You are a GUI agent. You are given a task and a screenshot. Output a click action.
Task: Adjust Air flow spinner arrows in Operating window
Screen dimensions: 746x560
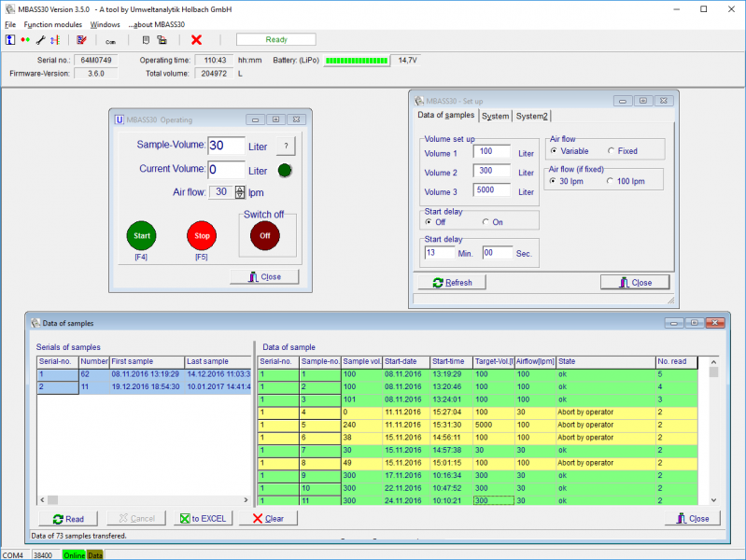(x=240, y=191)
